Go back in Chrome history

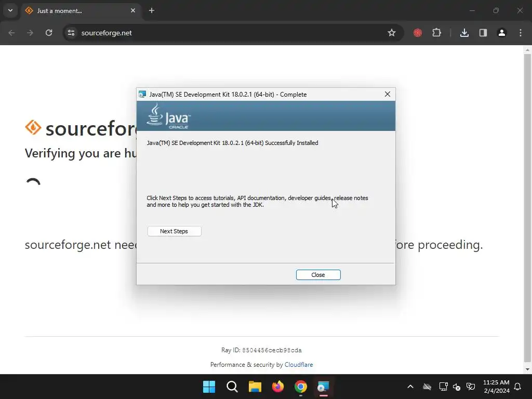pyautogui.click(x=11, y=33)
